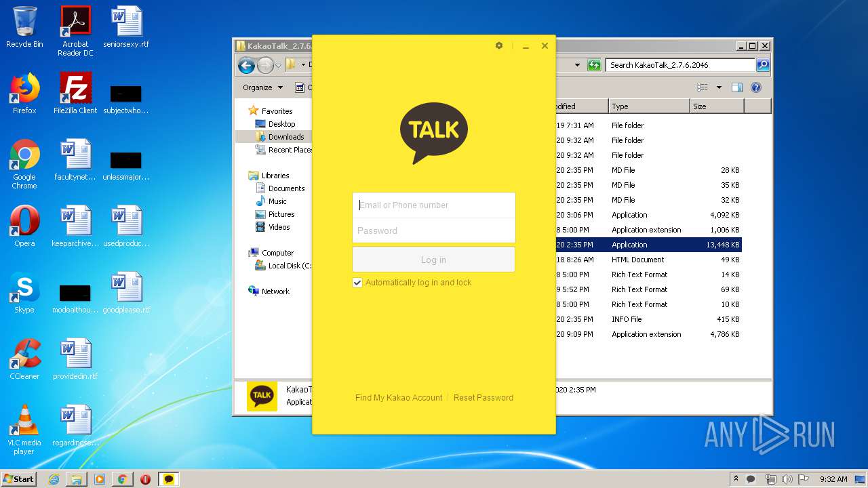The width and height of the screenshot is (868, 488).
Task: Select Downloads in navigation pane
Action: click(x=280, y=137)
